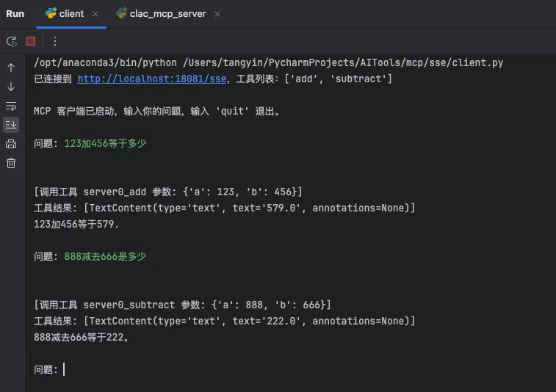Click the Run tool window title

point(15,14)
